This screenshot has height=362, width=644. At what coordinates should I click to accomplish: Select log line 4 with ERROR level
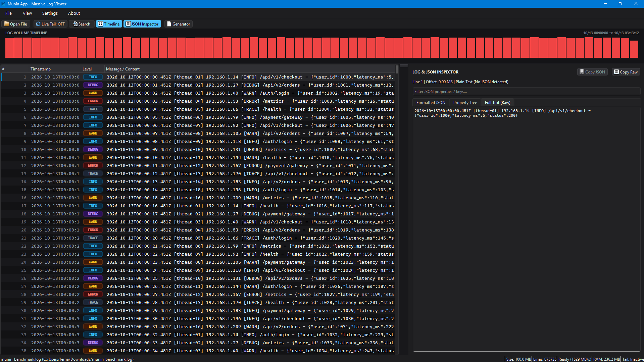[x=198, y=101]
